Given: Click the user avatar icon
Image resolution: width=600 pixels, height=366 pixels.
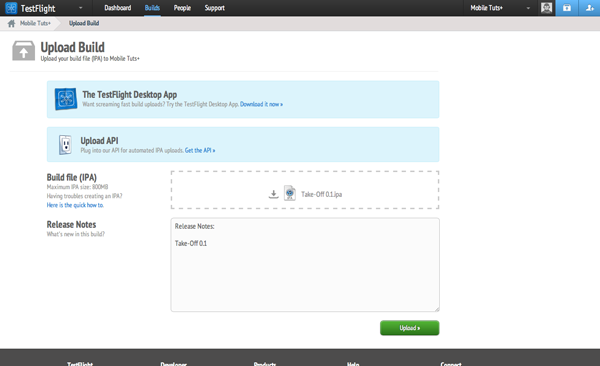Looking at the screenshot, I should click(546, 8).
